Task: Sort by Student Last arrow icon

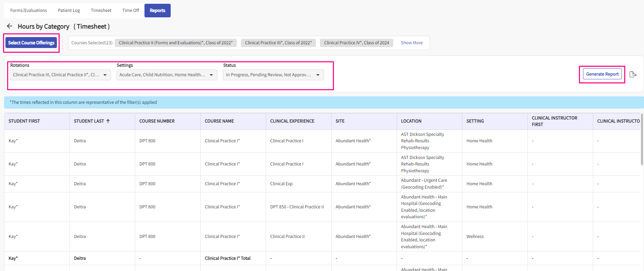Action: (x=108, y=121)
